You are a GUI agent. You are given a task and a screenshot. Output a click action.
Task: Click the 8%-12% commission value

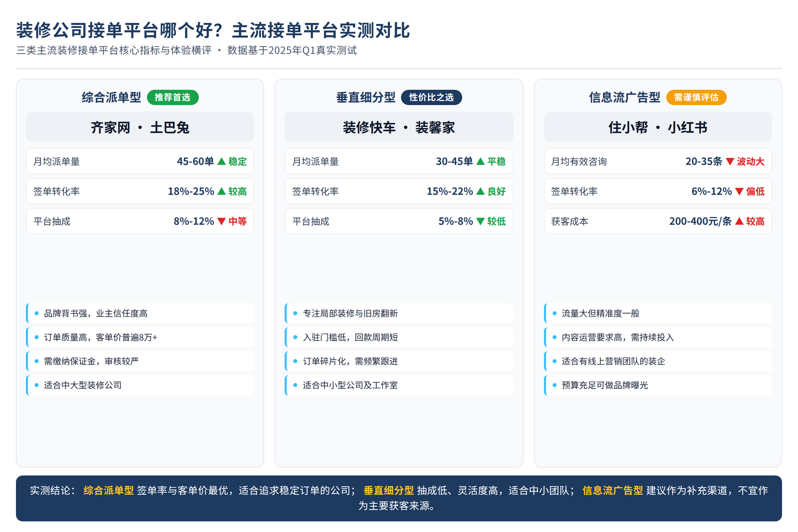pyautogui.click(x=194, y=221)
